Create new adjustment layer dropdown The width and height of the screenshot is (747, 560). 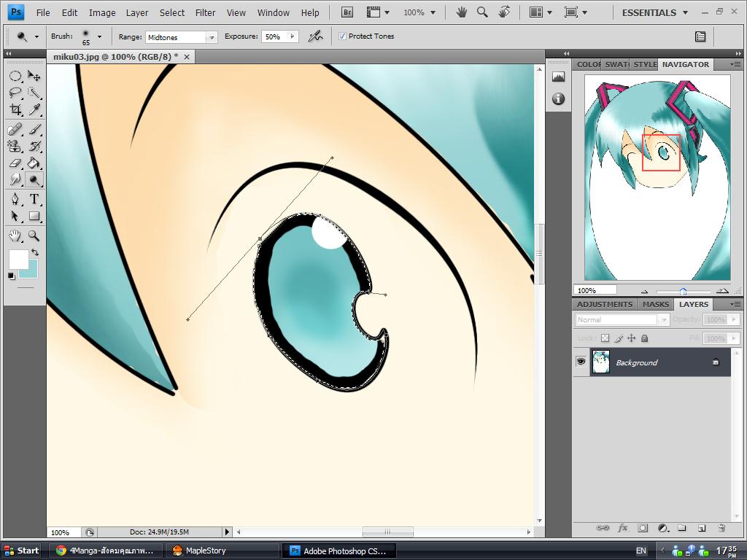[663, 528]
